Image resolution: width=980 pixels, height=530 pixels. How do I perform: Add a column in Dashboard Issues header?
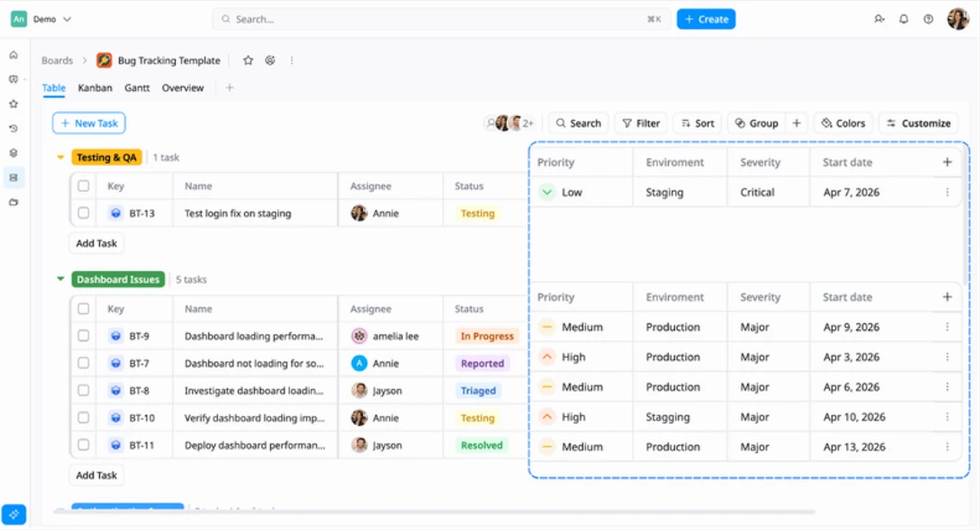[x=947, y=297]
